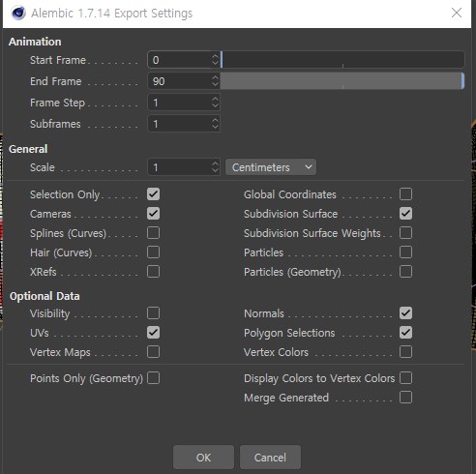Close the Alembic Export Settings dialog
476x474 pixels.
tap(457, 13)
